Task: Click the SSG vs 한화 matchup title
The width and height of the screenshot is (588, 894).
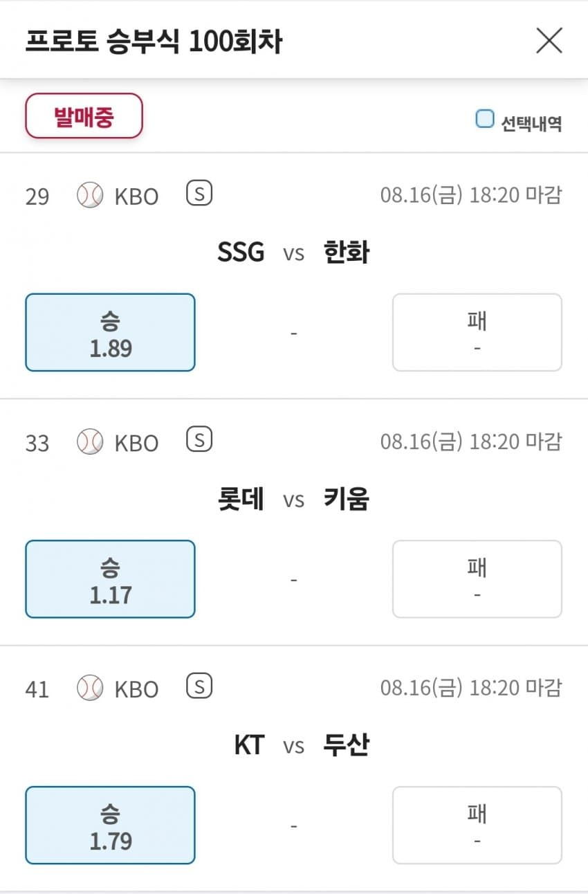Action: click(293, 253)
